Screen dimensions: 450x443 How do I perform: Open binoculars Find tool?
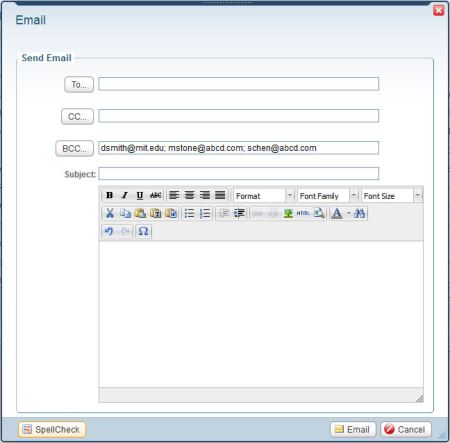[x=359, y=213]
